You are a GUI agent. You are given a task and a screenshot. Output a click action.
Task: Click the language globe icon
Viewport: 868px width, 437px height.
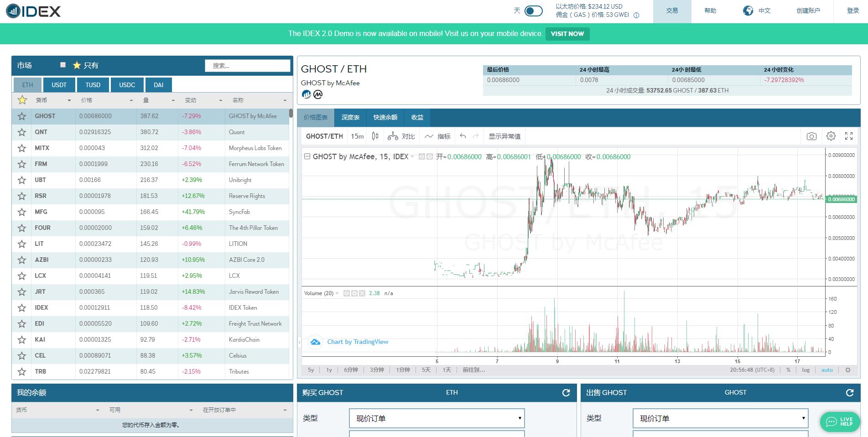[x=748, y=10]
